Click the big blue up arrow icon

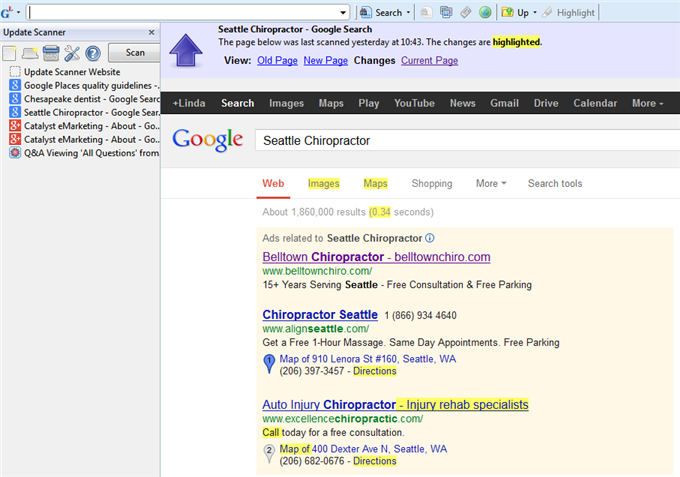pyautogui.click(x=186, y=50)
